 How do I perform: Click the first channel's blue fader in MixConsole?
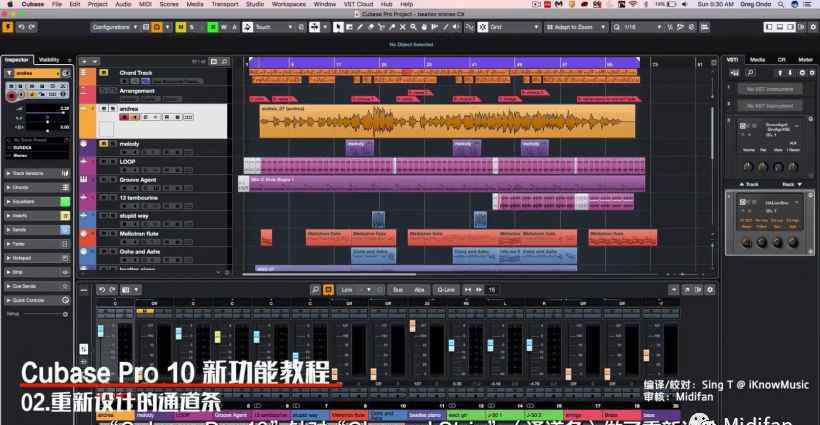(x=100, y=331)
